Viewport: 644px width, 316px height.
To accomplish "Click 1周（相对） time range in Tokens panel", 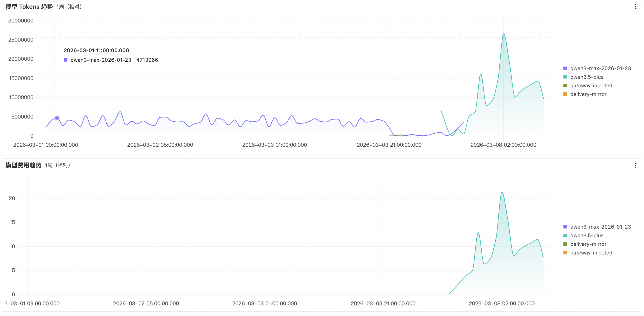I will click(69, 7).
